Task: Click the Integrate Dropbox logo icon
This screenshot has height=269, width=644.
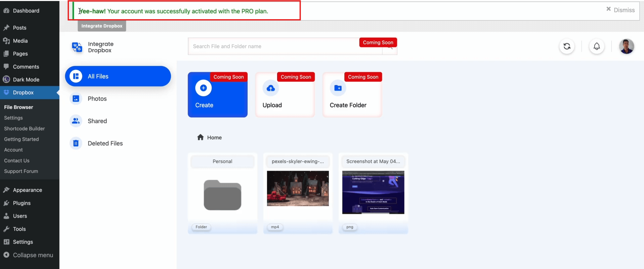Action: tap(77, 47)
